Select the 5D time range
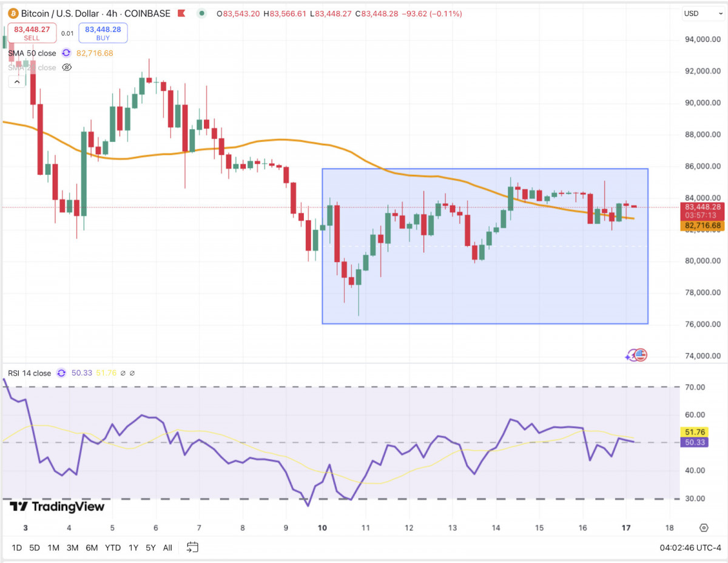728x563 pixels. (x=35, y=548)
